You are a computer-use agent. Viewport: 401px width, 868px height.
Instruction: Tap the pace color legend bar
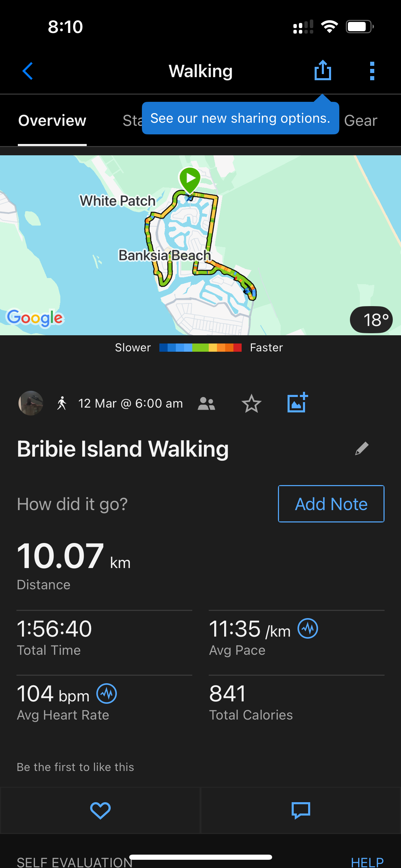[200, 348]
